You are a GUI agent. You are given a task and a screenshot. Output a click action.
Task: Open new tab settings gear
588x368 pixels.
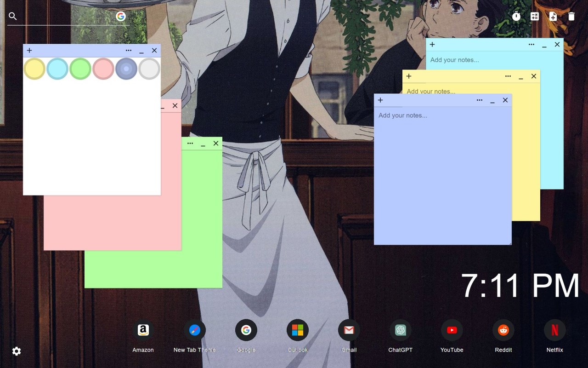(x=17, y=351)
